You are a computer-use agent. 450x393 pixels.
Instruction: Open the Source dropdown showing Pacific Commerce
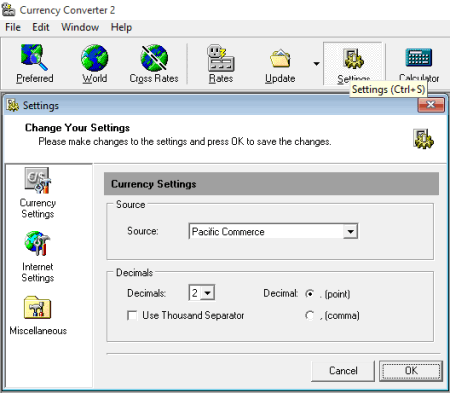[273, 231]
